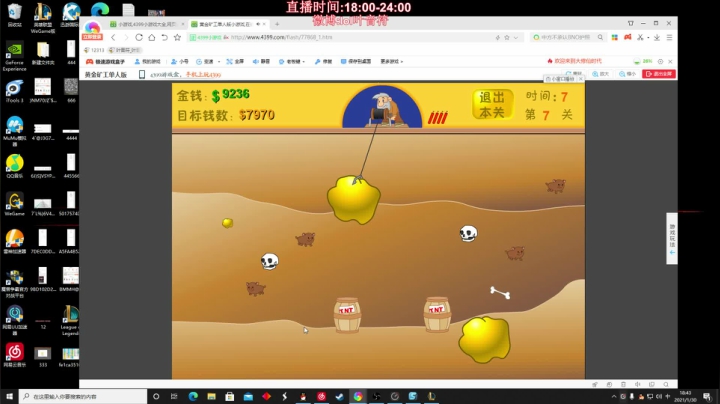Open 我的游戏 in game toolbar

click(147, 62)
